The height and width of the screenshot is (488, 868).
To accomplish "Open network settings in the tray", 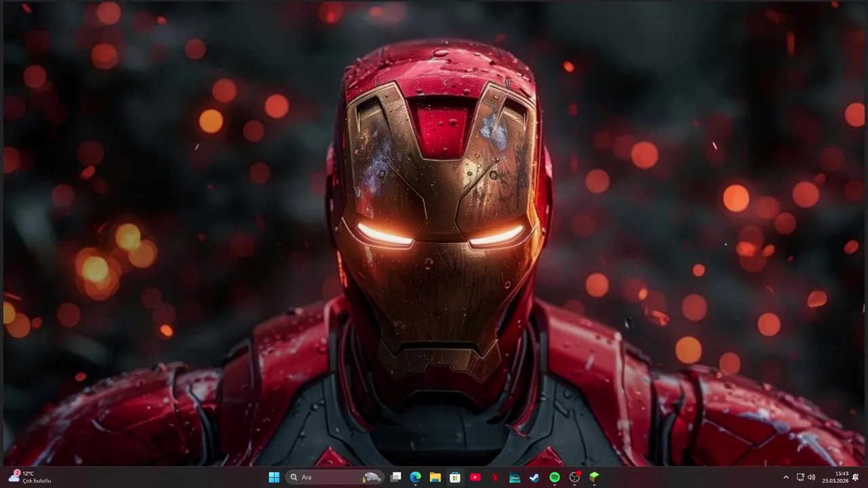I will click(x=800, y=477).
